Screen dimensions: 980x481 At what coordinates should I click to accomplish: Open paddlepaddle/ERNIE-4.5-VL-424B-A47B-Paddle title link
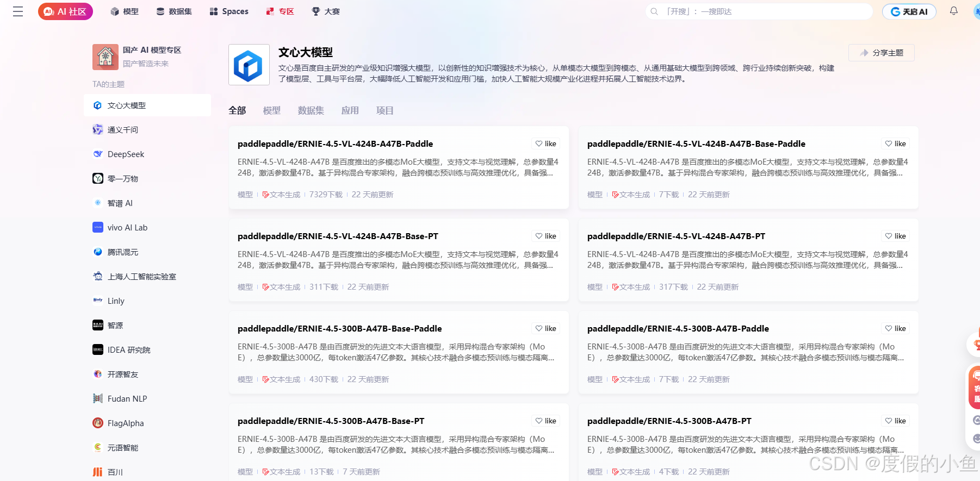tap(336, 144)
